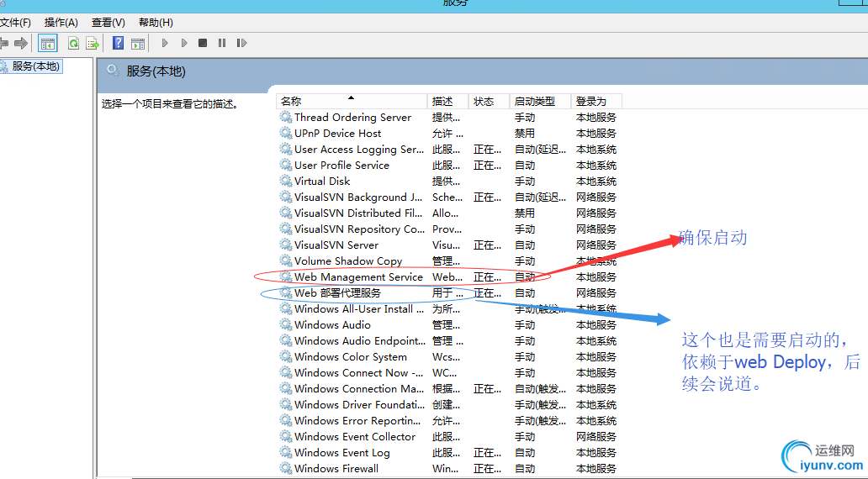Open the 帮助(H) menu
Image resolution: width=868 pixels, height=479 pixels.
pyautogui.click(x=156, y=23)
